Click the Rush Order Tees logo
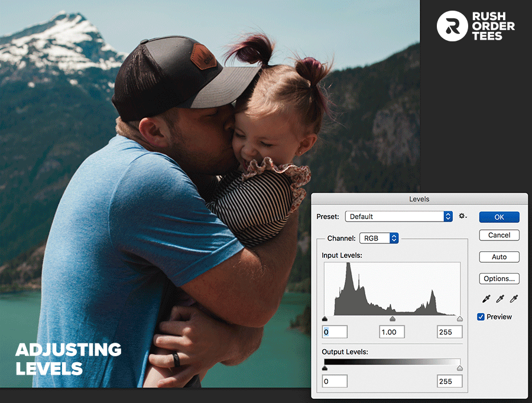 476,26
